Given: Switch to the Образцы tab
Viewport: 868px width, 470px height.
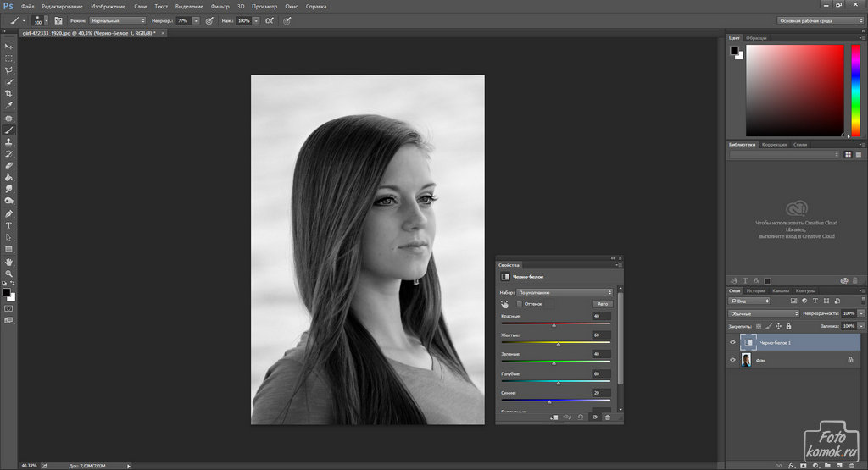Looking at the screenshot, I should click(756, 38).
